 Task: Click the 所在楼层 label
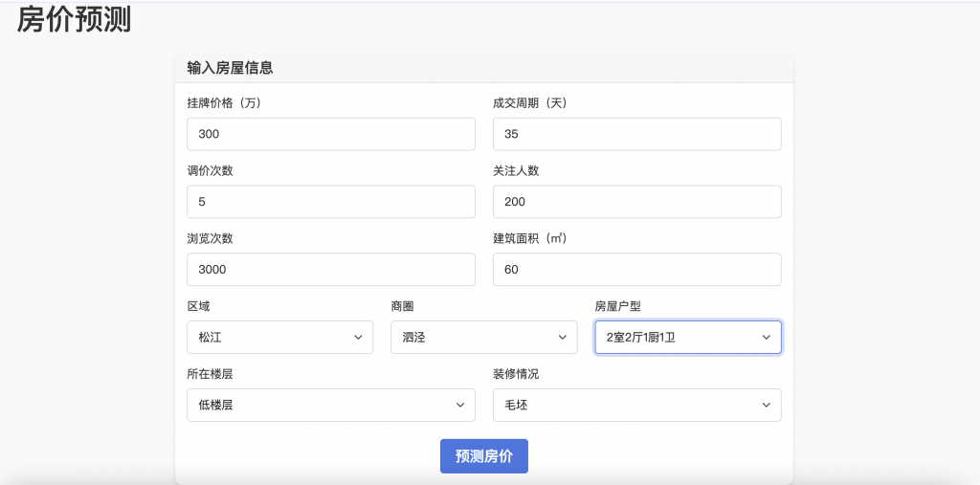point(210,374)
